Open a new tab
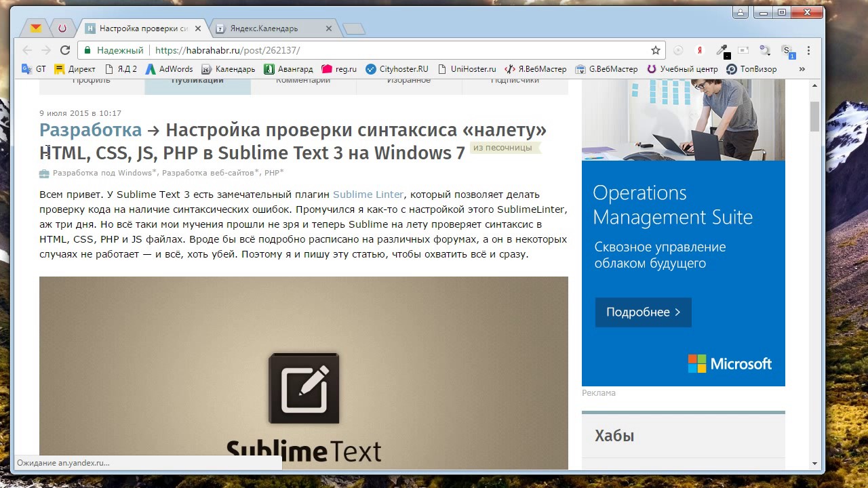Viewport: 868px width, 488px height. (353, 28)
